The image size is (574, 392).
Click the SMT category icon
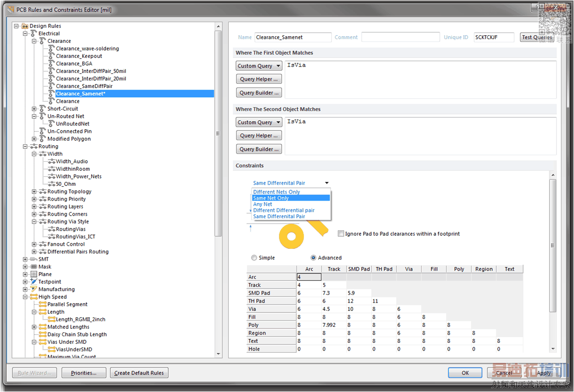tap(34, 259)
